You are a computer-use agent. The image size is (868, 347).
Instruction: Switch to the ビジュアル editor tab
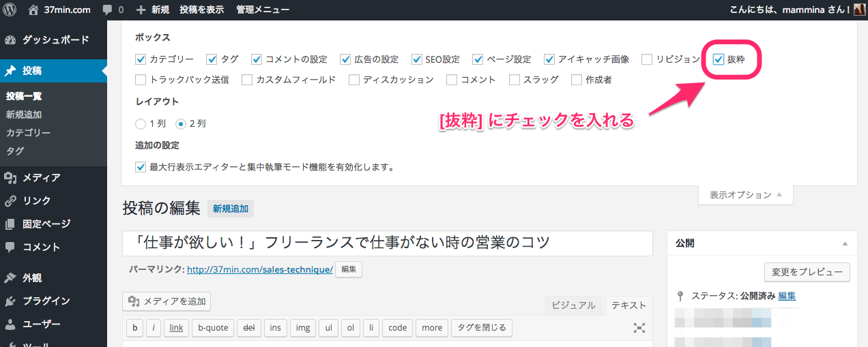(573, 305)
